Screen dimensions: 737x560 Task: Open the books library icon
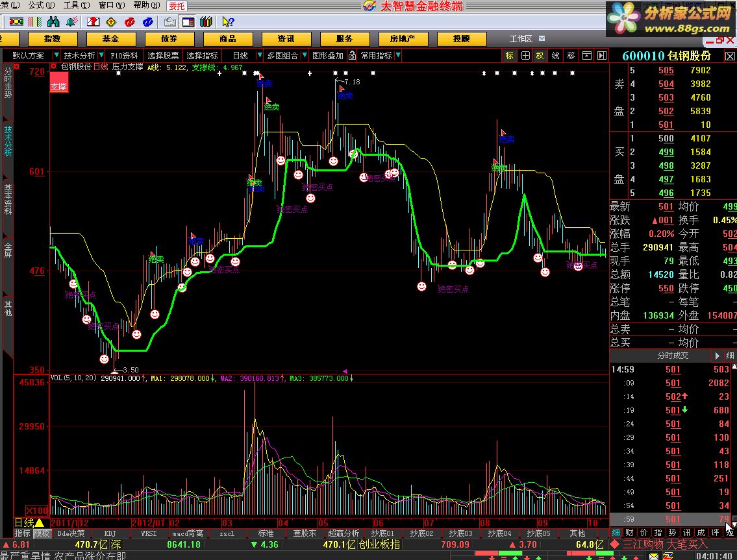click(x=206, y=22)
